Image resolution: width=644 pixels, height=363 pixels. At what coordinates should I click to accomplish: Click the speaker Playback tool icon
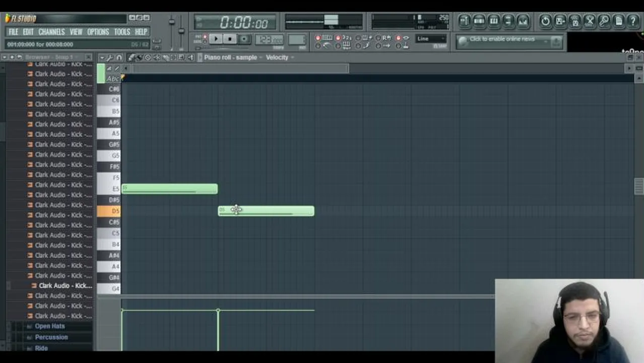coord(190,57)
